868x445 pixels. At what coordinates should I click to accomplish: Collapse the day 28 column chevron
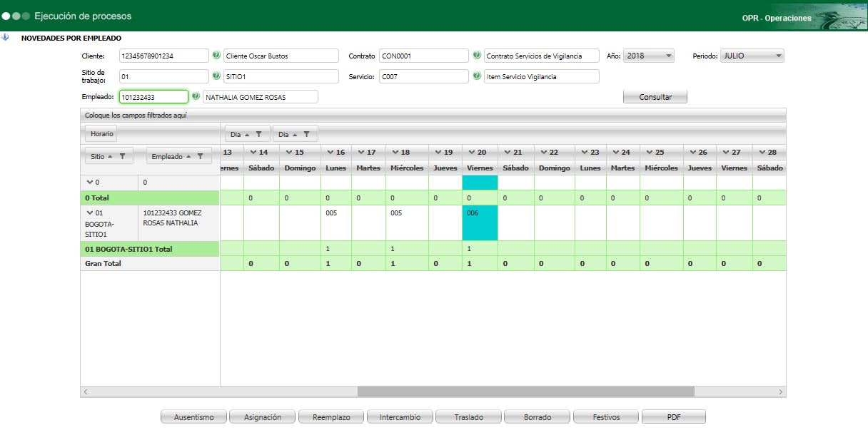762,153
